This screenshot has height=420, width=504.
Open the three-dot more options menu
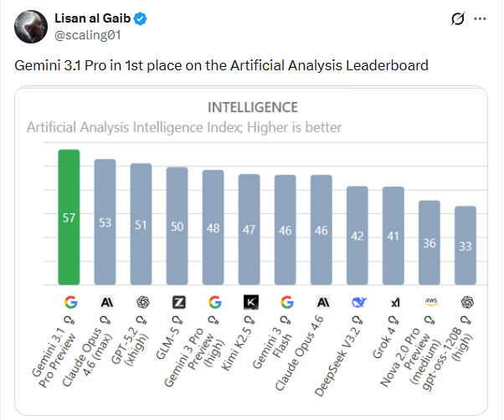[480, 18]
